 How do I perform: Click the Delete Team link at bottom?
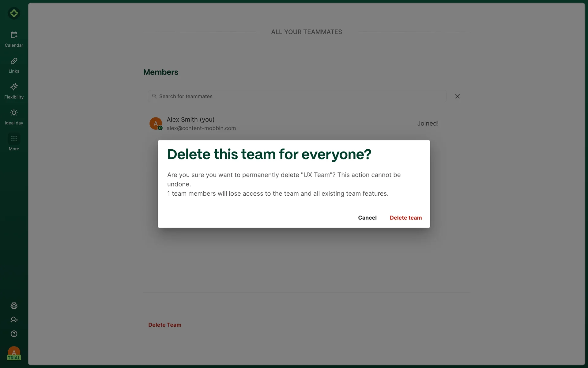(165, 325)
